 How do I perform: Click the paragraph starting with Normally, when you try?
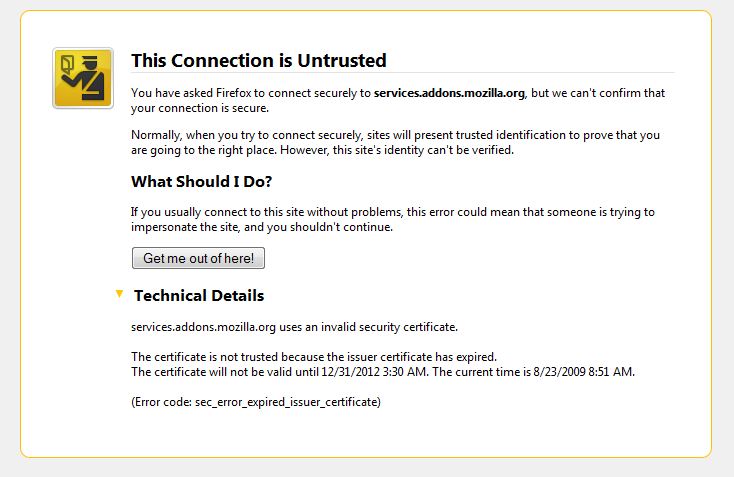coord(396,142)
